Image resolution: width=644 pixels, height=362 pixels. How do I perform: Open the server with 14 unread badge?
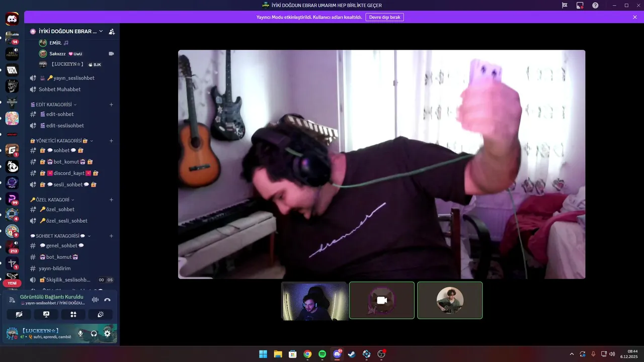point(12,38)
